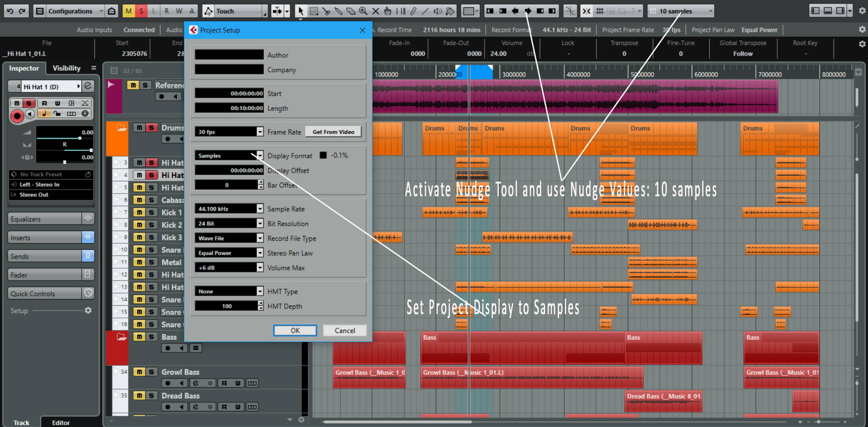Open Stereo Pan Law dropdown
868x427 pixels.
(260, 253)
